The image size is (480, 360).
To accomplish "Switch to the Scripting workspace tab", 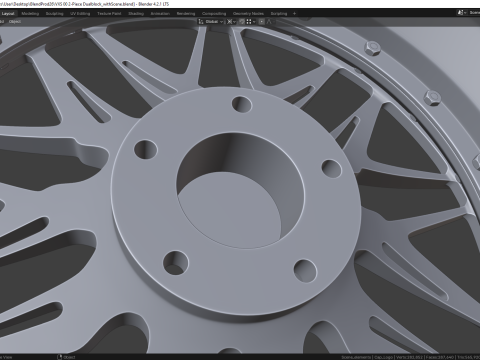I will pos(279,14).
